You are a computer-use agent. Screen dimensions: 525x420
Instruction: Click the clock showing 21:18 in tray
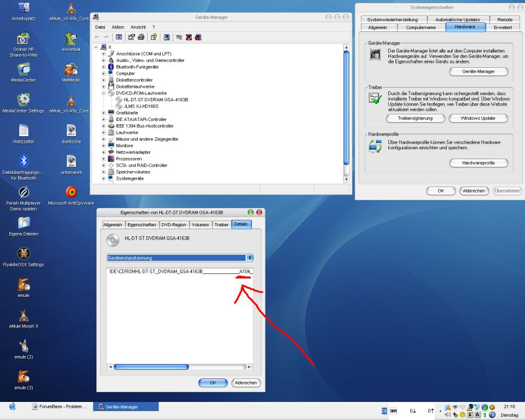(x=509, y=407)
